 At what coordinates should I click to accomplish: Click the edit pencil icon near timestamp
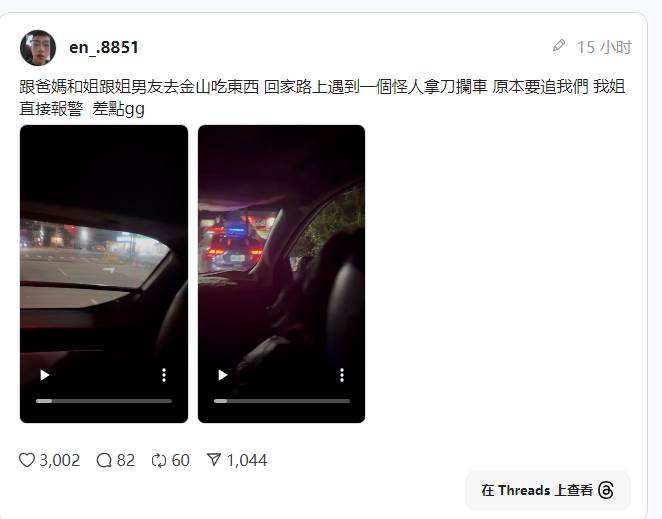pos(559,46)
